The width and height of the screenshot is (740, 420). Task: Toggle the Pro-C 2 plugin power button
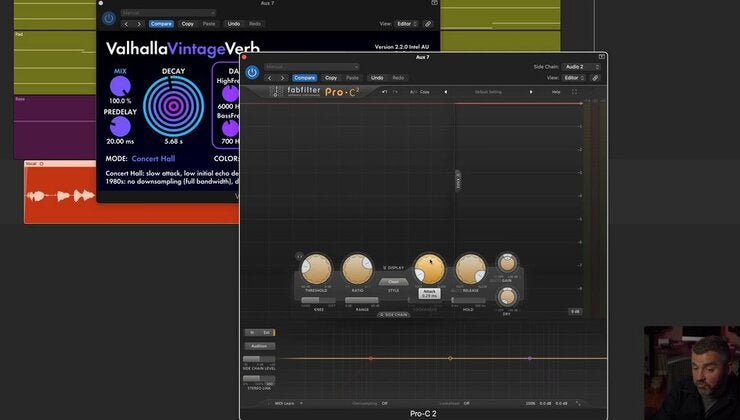[252, 72]
